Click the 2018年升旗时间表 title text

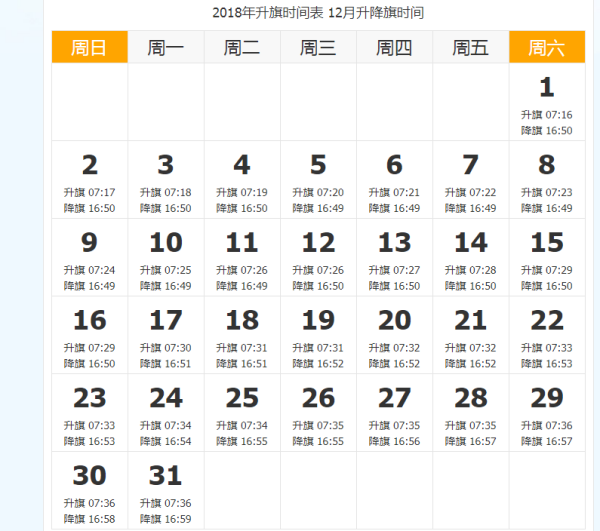256,13
